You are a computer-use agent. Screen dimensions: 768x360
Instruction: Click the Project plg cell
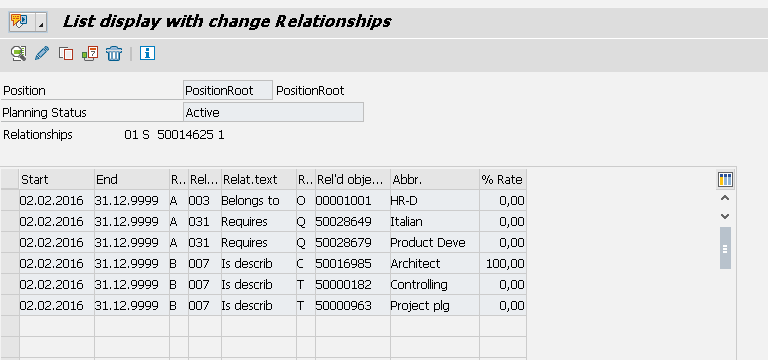[435, 306]
